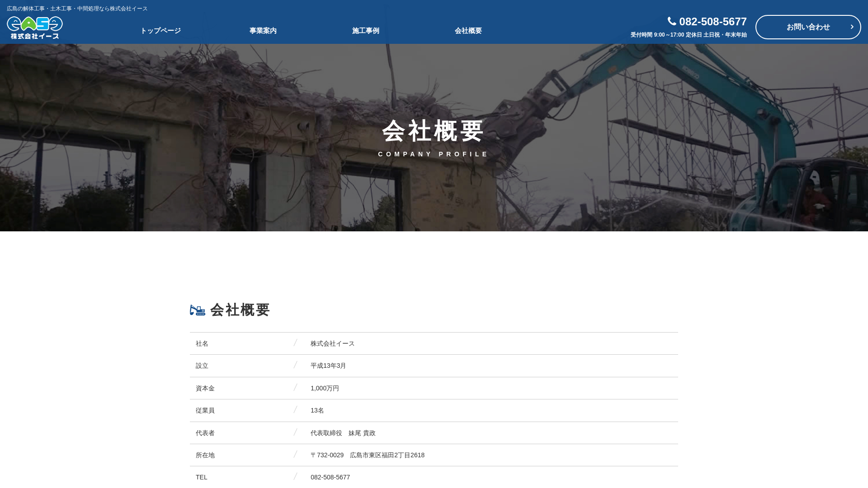Click the EASE company logo
Viewport: 868px width, 488px height.
pos(35,28)
